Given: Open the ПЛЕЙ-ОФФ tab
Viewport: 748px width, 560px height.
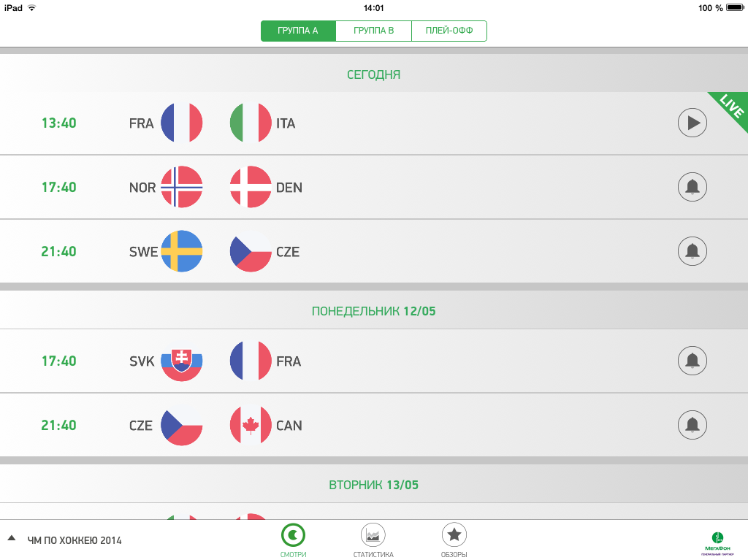Looking at the screenshot, I should (x=449, y=31).
